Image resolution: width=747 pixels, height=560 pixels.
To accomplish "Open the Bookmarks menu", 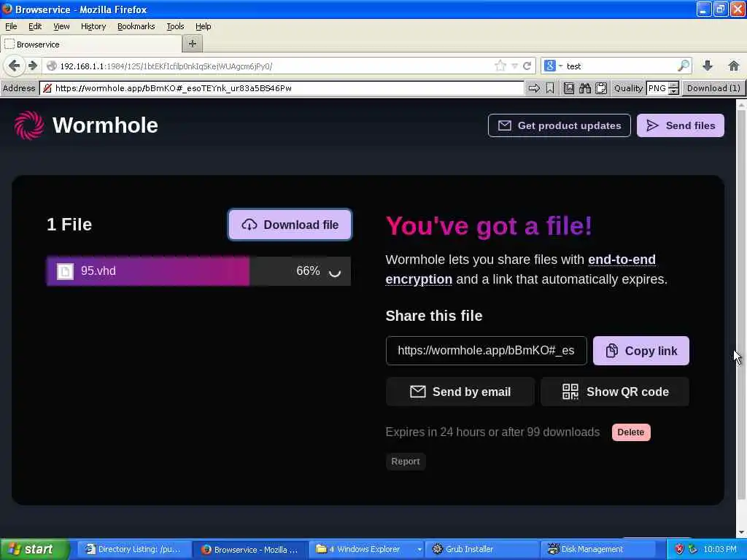I will (136, 26).
